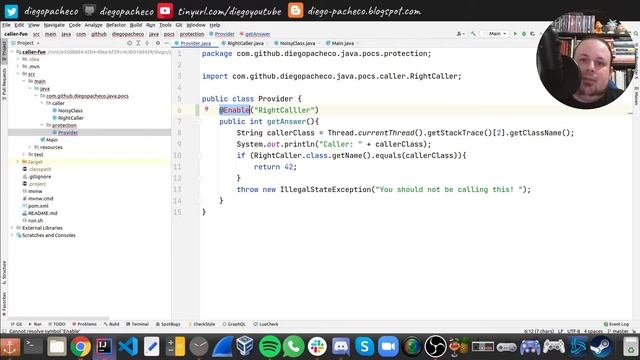Open Discord from the dock

(341, 347)
